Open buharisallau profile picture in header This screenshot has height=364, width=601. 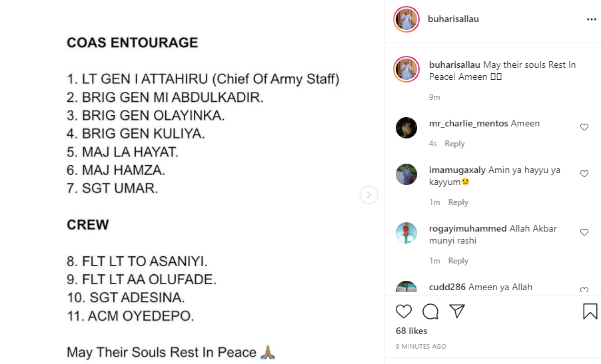coord(406,19)
